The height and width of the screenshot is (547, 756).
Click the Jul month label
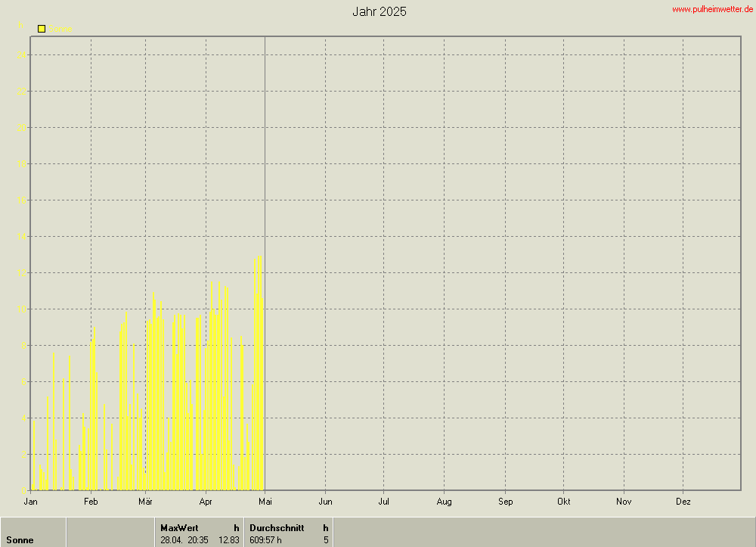point(384,502)
